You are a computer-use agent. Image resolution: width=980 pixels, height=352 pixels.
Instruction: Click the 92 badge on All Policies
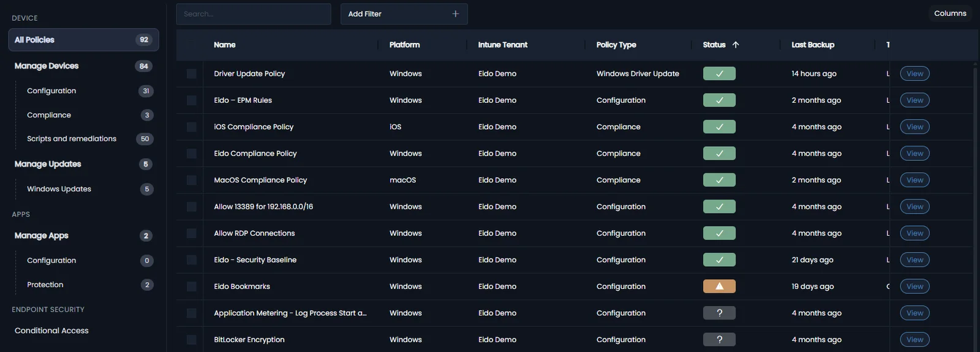(144, 40)
